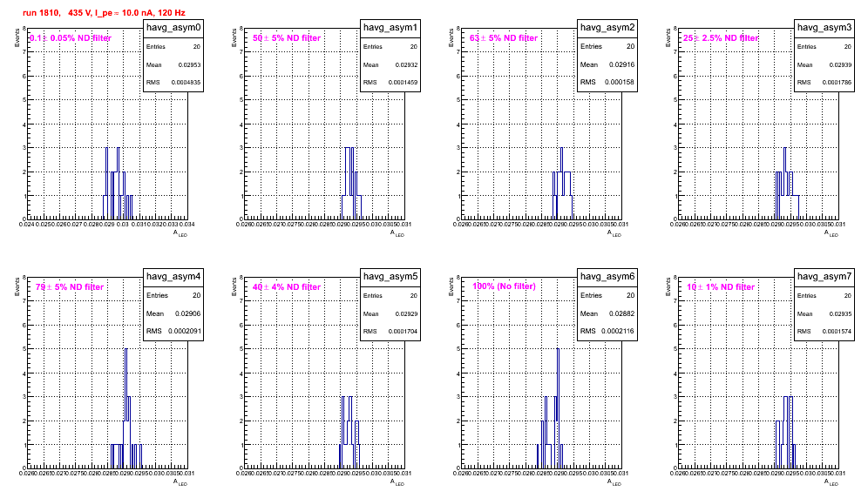Click Mean 0.02932 in havg_asym1 stats

[x=390, y=64]
